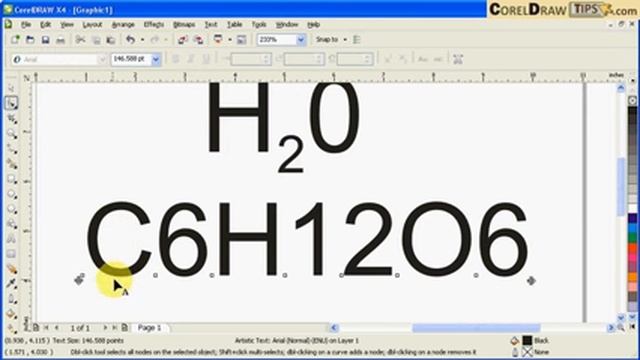Save the document using the toolbar
The image size is (640, 360).
tap(45, 40)
